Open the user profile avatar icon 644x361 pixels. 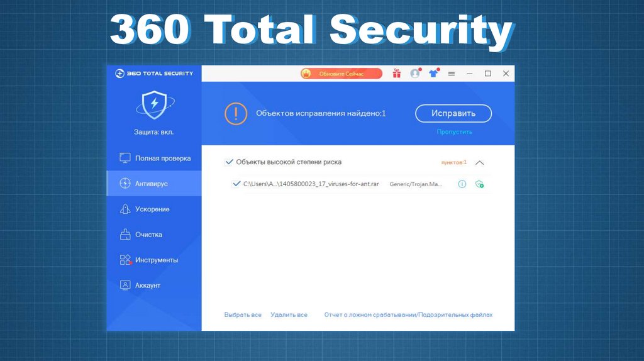click(x=415, y=74)
